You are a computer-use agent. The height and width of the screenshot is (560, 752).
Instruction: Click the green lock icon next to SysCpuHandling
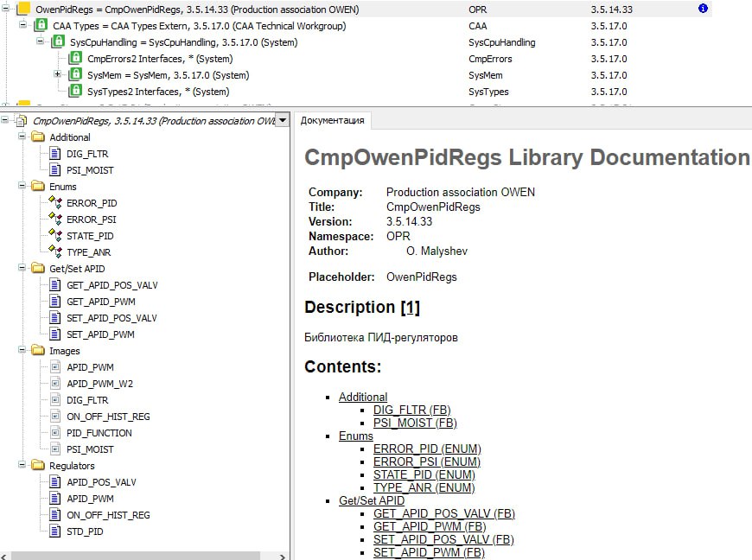click(x=58, y=41)
